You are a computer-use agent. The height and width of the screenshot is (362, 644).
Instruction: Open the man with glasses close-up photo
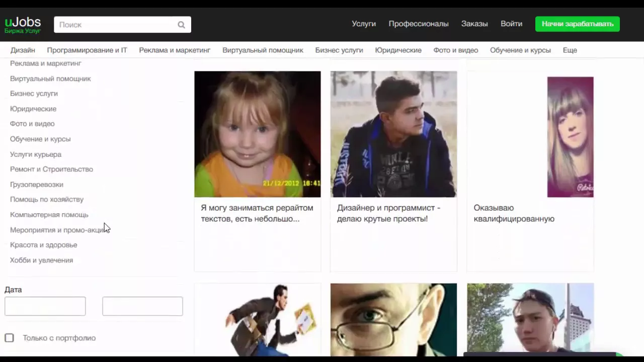(393, 320)
